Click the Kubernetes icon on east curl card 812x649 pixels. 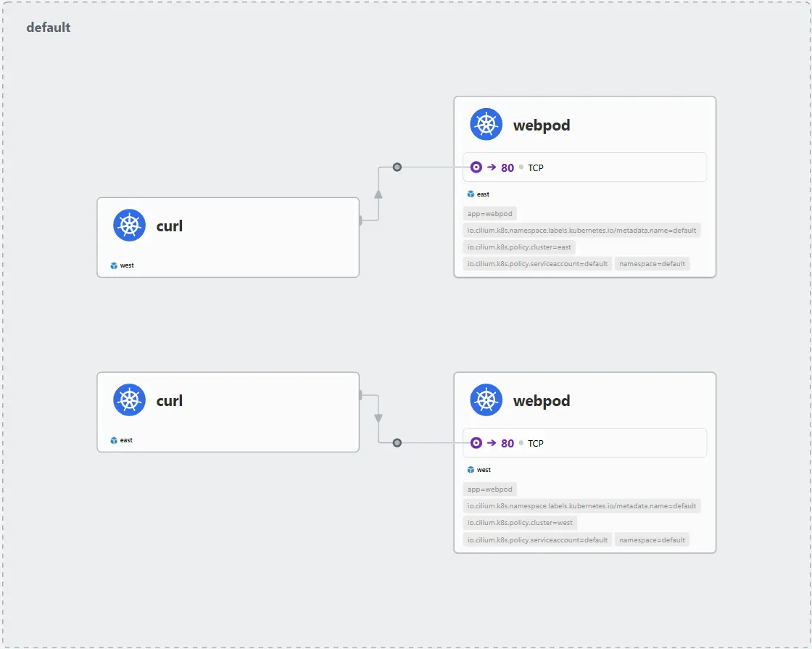(x=130, y=400)
